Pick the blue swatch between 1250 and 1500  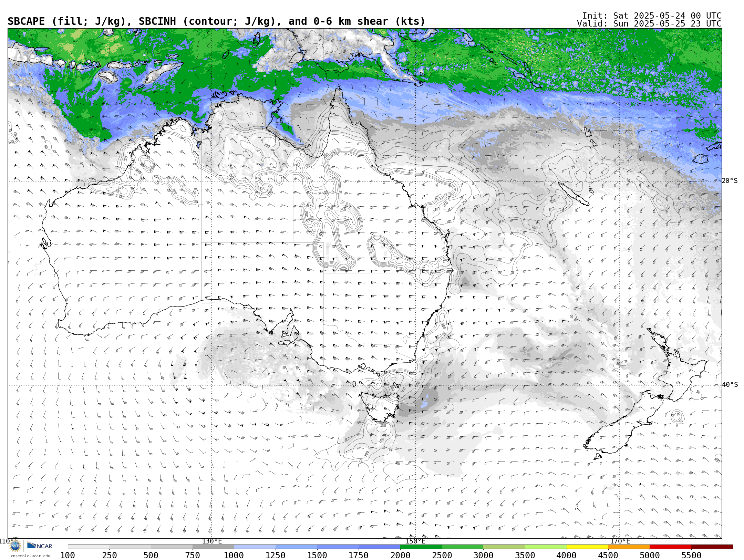coord(297,547)
